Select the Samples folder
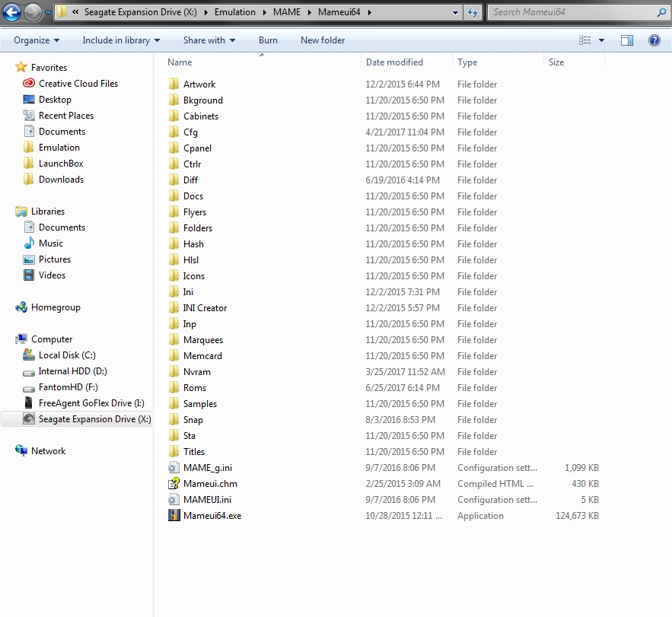The image size is (672, 617). coord(199,404)
